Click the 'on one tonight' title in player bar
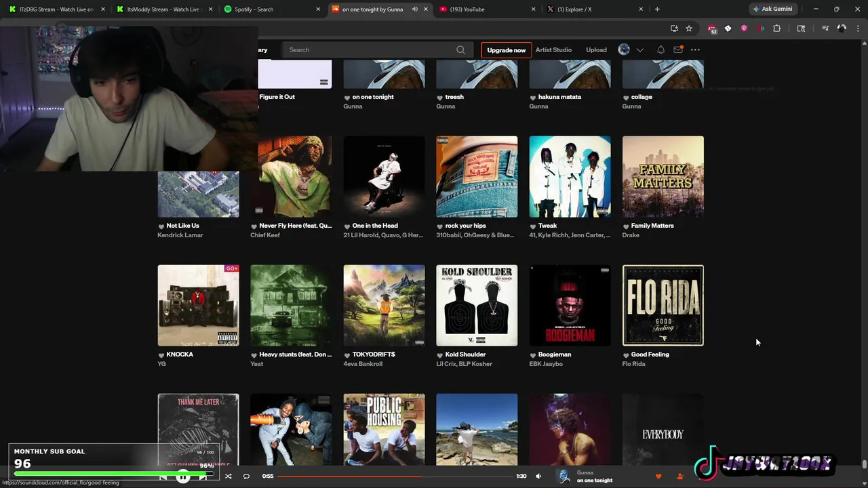The width and height of the screenshot is (868, 488). click(595, 481)
